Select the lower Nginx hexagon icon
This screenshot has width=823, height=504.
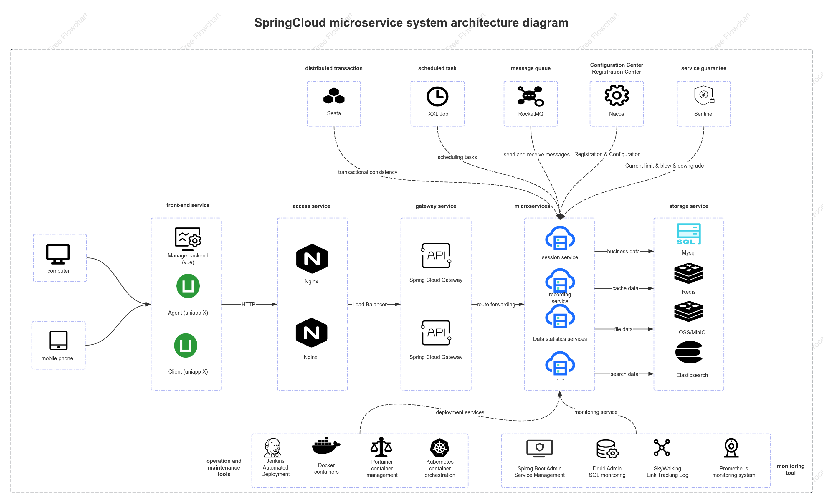point(311,333)
